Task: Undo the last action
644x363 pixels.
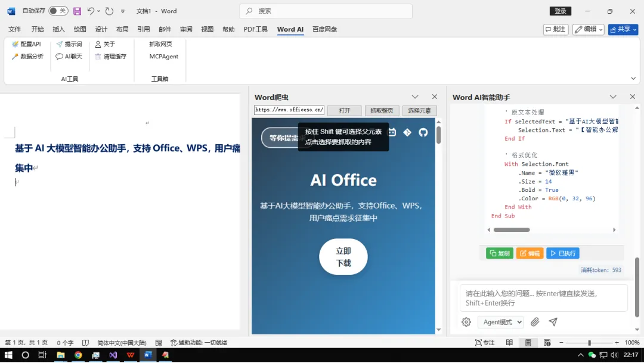Action: (x=91, y=11)
